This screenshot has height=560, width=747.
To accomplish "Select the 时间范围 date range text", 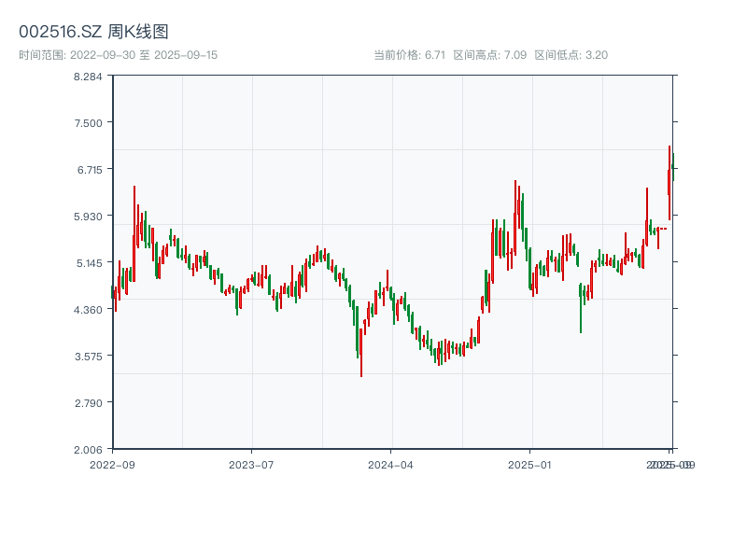I will tap(119, 55).
